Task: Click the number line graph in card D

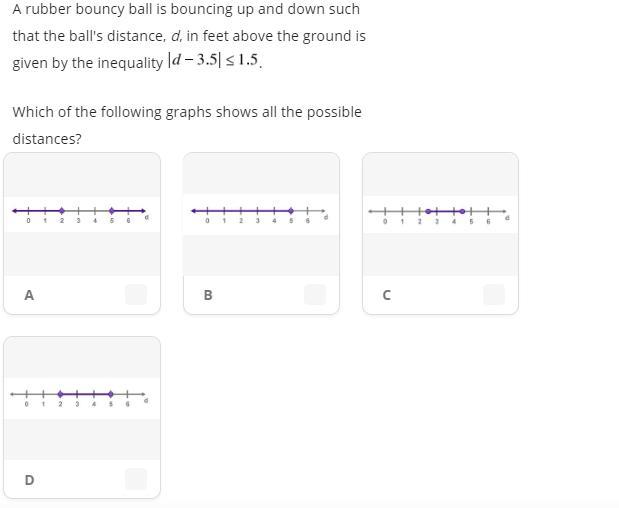Action: click(81, 397)
